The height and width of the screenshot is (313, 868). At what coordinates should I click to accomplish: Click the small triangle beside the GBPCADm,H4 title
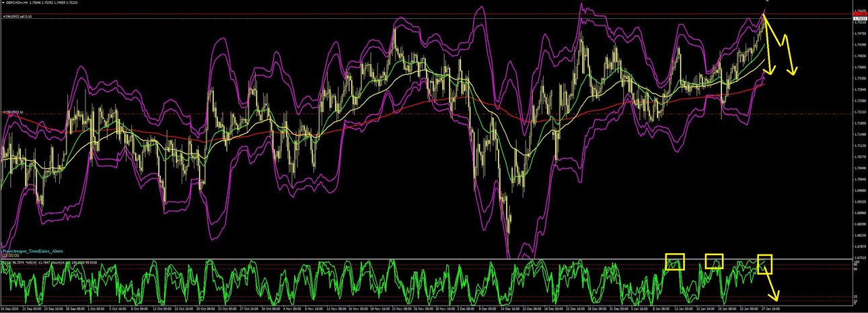[3, 3]
